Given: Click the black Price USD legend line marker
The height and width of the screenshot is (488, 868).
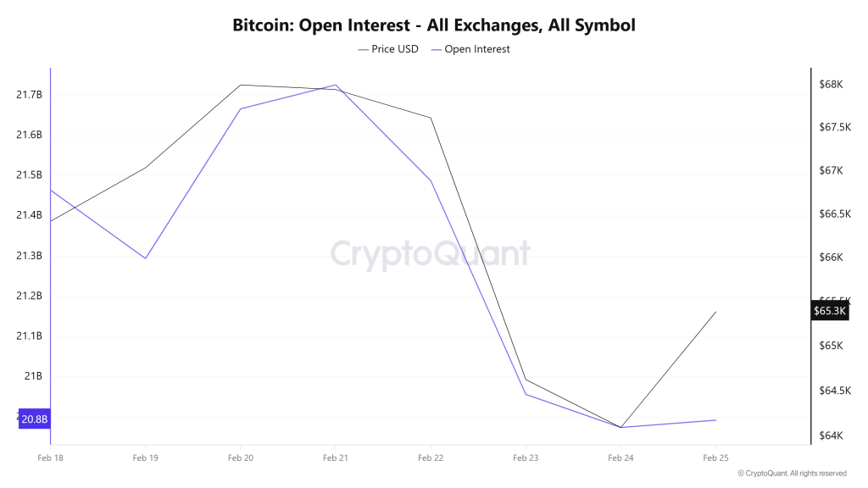Looking at the screenshot, I should coord(363,49).
